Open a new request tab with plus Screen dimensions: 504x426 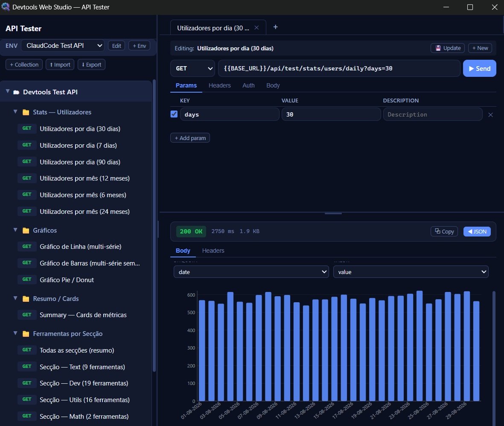point(275,27)
